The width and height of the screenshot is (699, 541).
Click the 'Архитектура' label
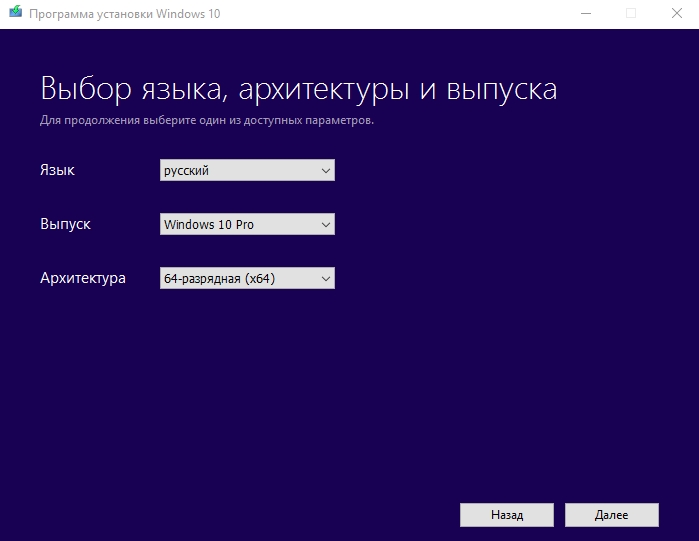coord(83,278)
